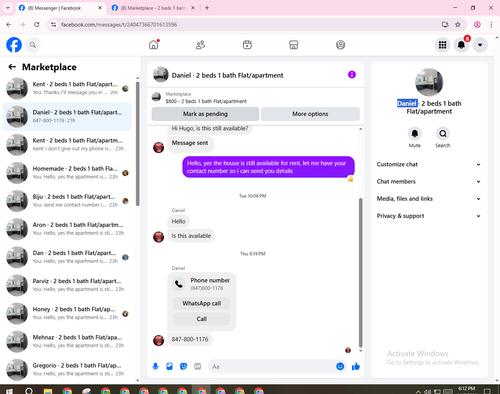Open the Parviz conversation

(67, 285)
